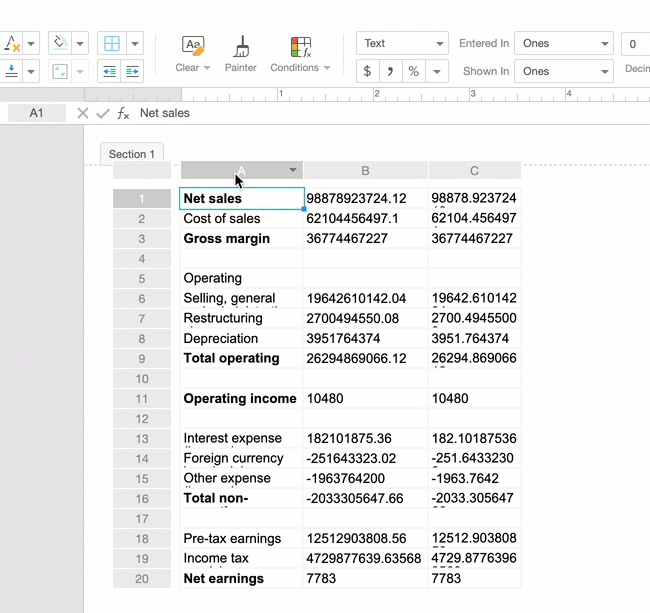Open the Entered In units dropdown
The width and height of the screenshot is (650, 613).
point(564,43)
